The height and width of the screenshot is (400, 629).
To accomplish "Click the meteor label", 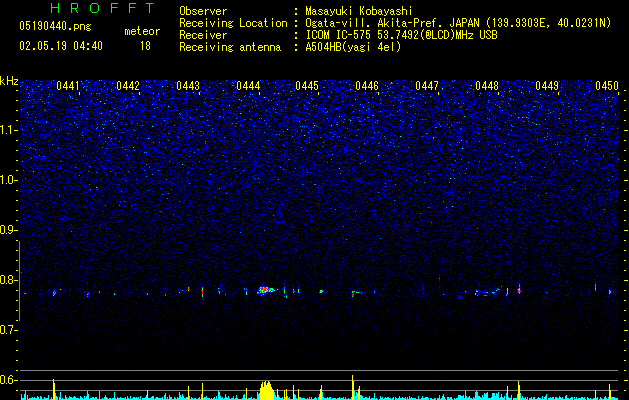I will (x=142, y=31).
